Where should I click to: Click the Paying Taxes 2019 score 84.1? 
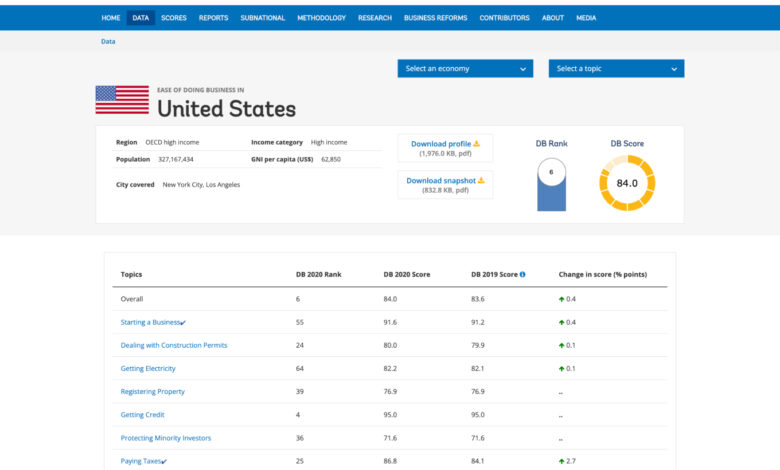click(x=478, y=461)
